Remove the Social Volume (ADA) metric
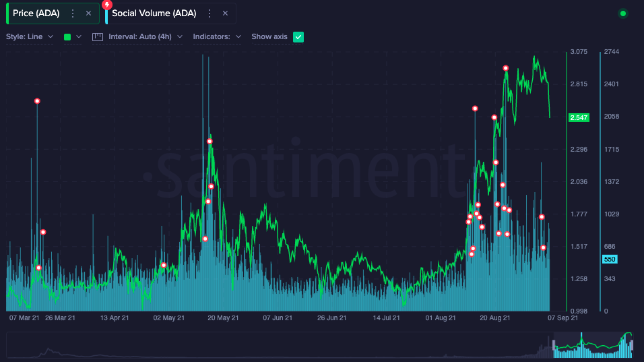 (225, 13)
